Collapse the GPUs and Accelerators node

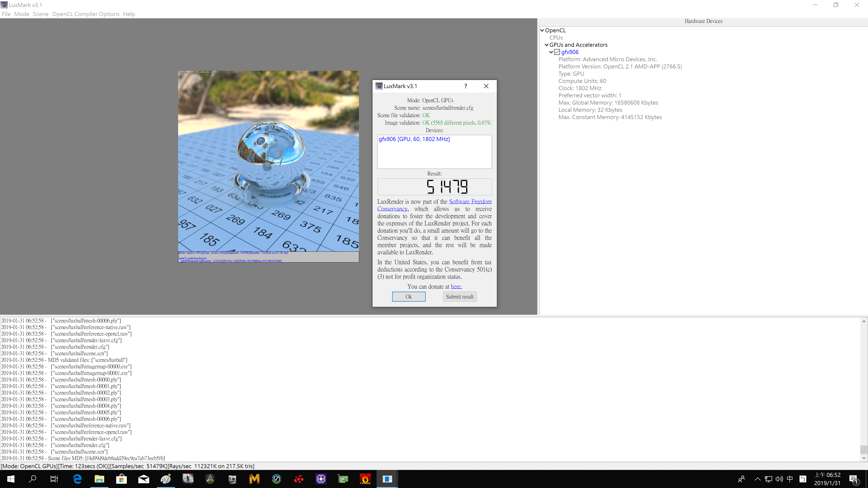[x=547, y=45]
